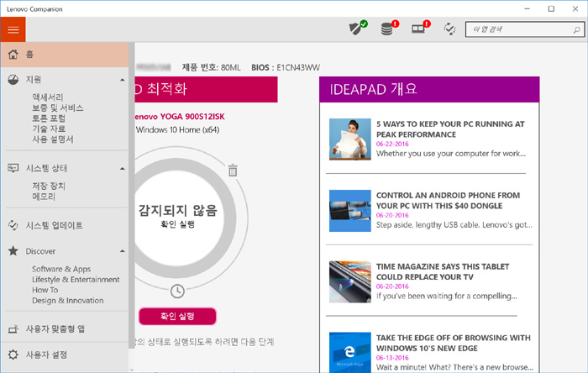Open article Take the Edge Off of Browsing
588x373 pixels.
pos(454,343)
